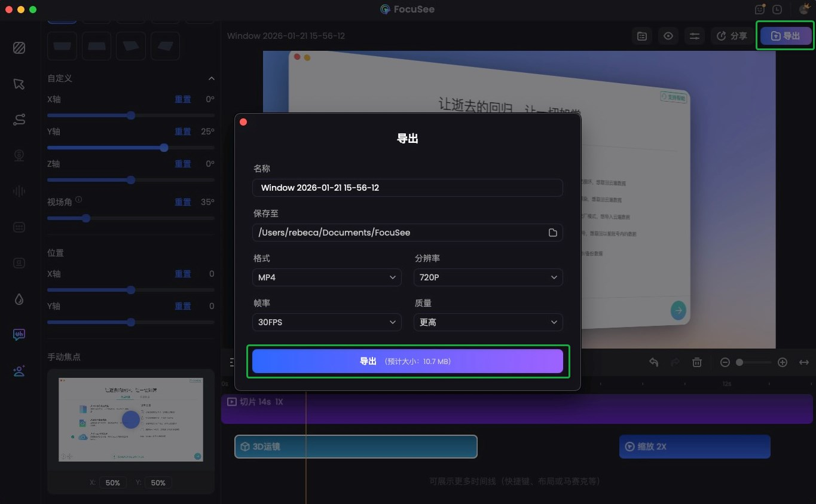Screen dimensions: 816x504
Task: Click the trash icon above the timeline
Action: pos(697,362)
